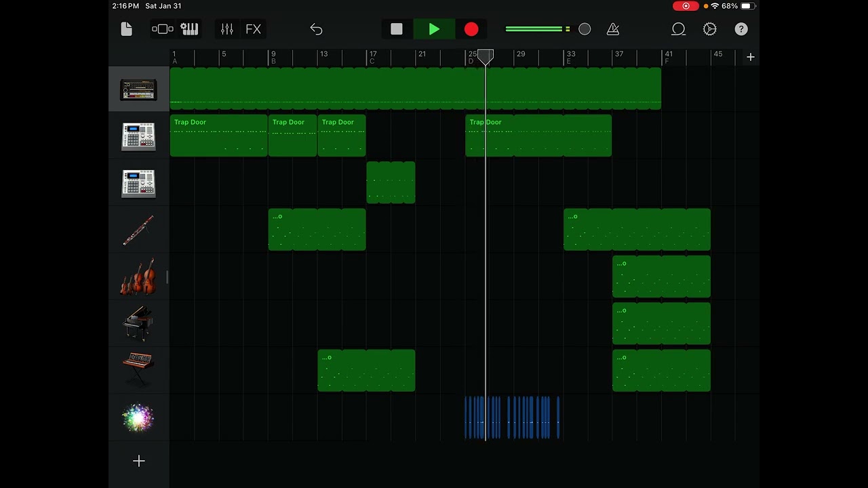868x488 pixels.
Task: Select the long drum machine region on the first track
Action: tap(415, 88)
